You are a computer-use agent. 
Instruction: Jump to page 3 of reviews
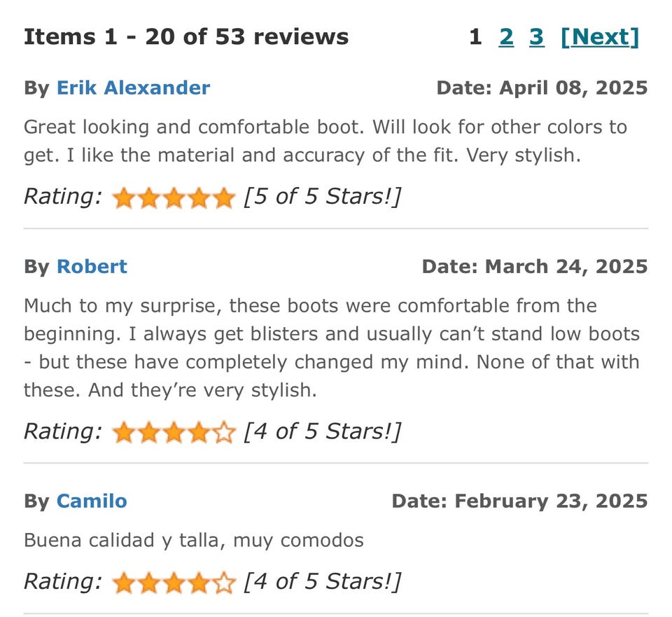coord(537,36)
